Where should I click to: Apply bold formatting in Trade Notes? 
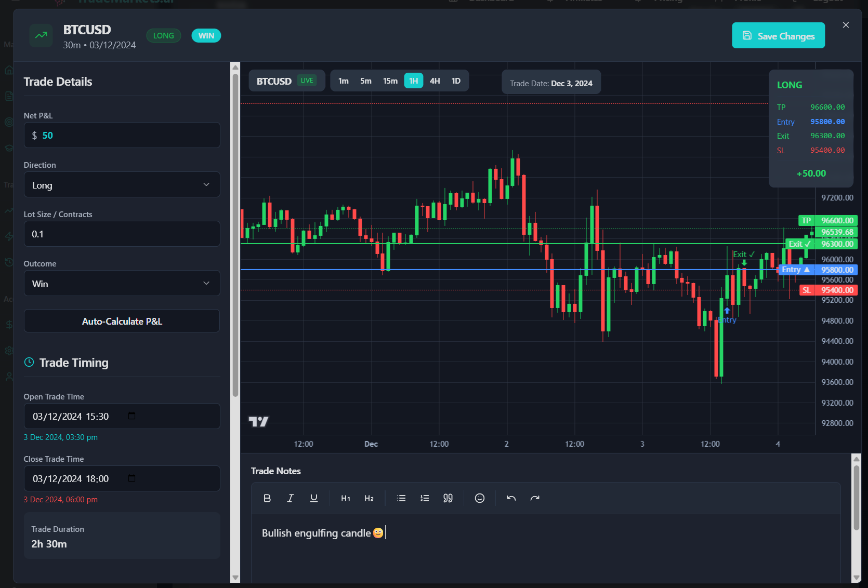[x=267, y=498]
